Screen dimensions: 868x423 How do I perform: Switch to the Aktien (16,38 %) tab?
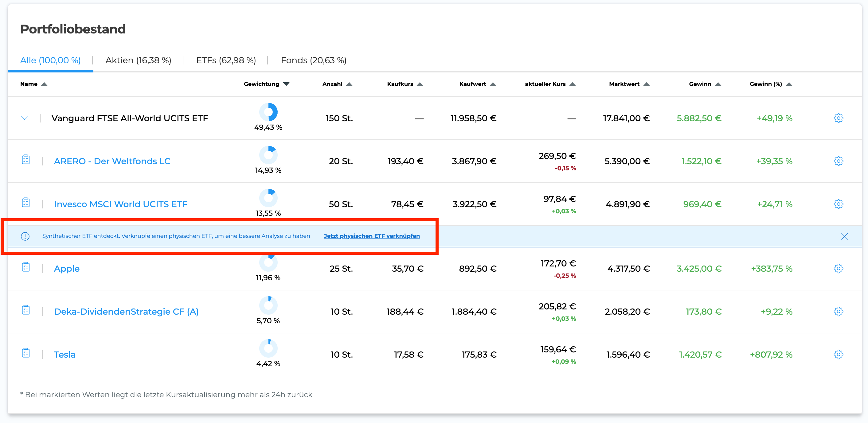138,60
